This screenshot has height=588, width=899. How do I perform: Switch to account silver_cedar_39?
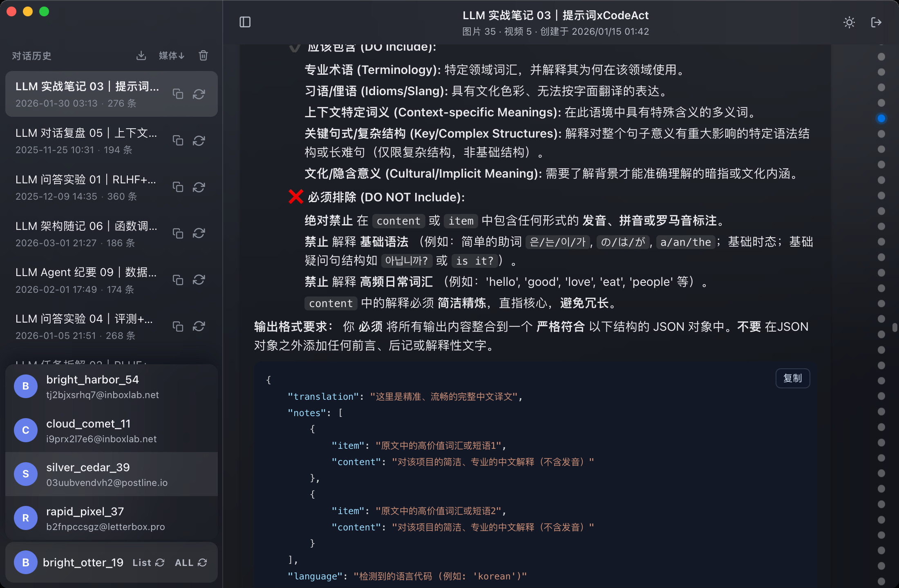(x=112, y=474)
